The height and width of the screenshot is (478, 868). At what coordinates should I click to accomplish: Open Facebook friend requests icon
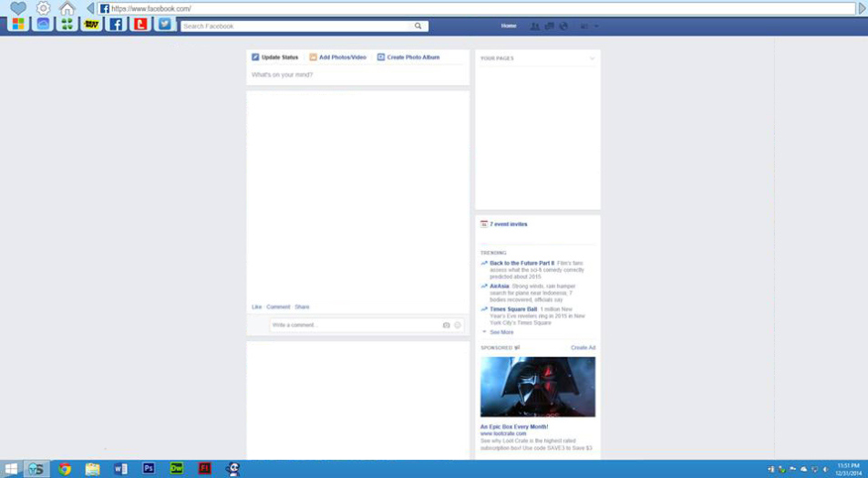(535, 26)
